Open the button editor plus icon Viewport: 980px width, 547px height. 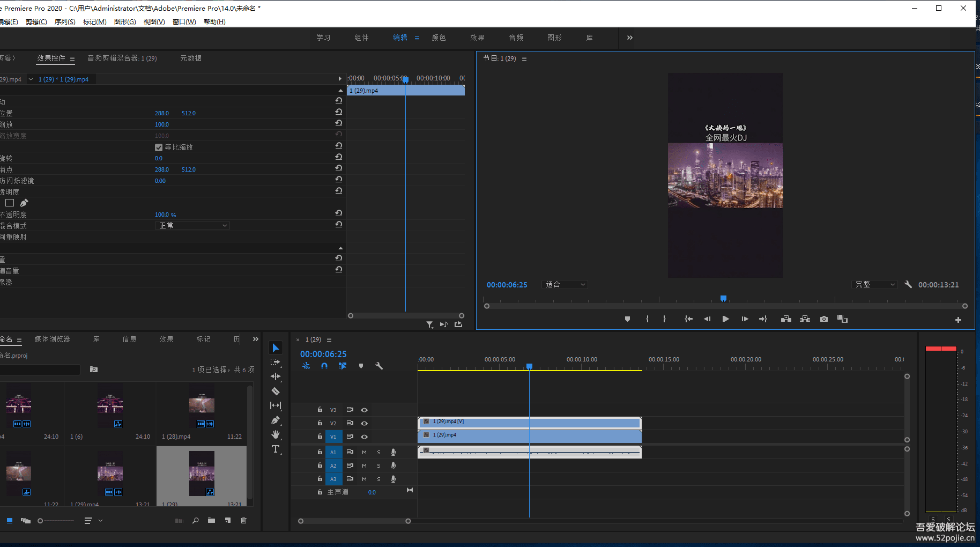(x=958, y=320)
